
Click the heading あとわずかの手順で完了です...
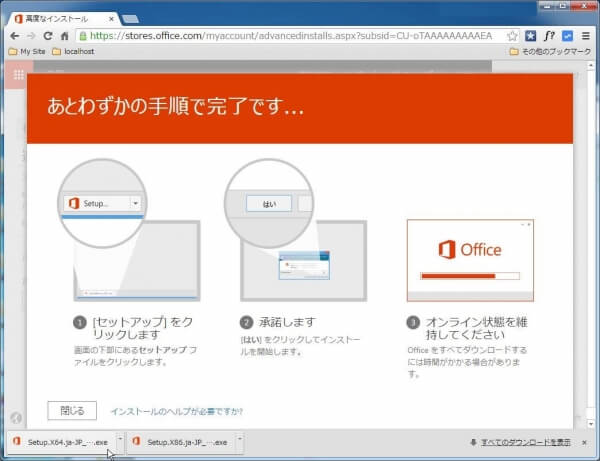(x=175, y=106)
